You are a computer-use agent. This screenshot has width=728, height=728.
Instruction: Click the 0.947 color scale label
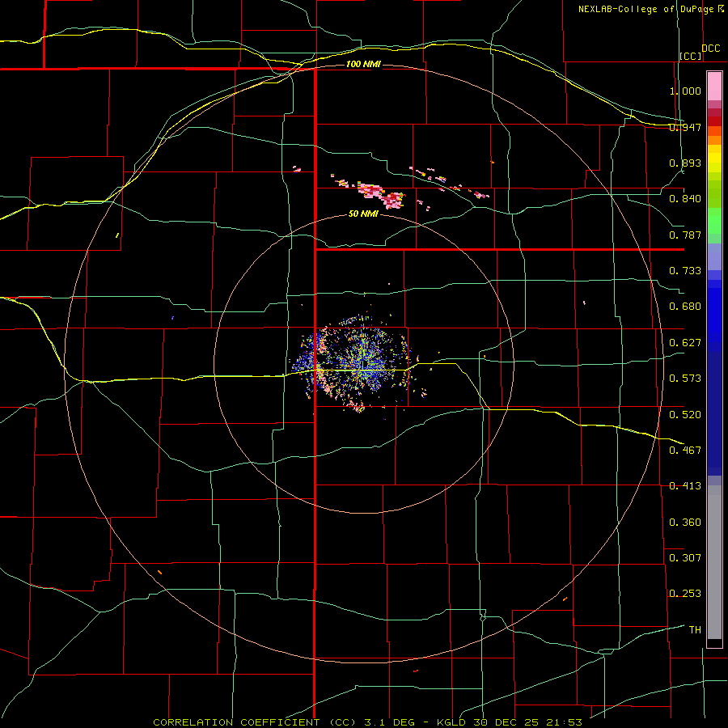coord(685,127)
